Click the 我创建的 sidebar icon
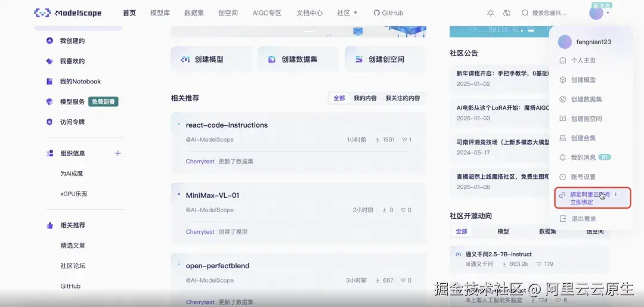Viewport: 644px width, 307px height. (x=49, y=41)
